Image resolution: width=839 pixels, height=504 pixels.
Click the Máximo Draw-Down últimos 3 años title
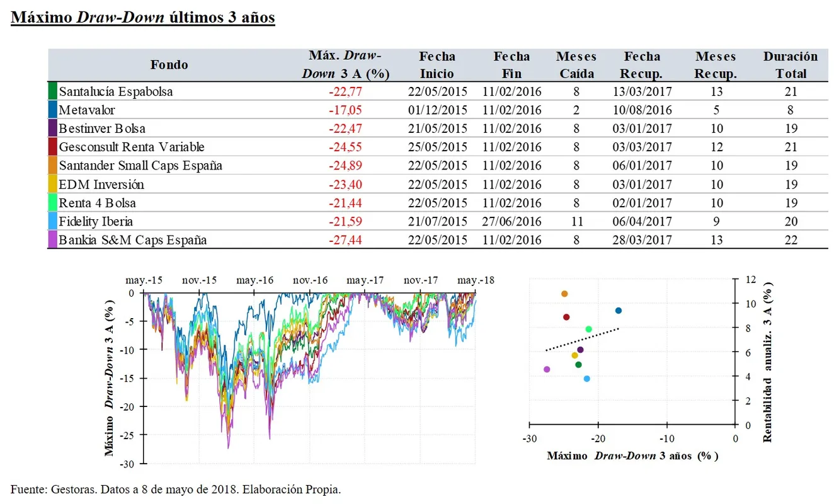(143, 17)
